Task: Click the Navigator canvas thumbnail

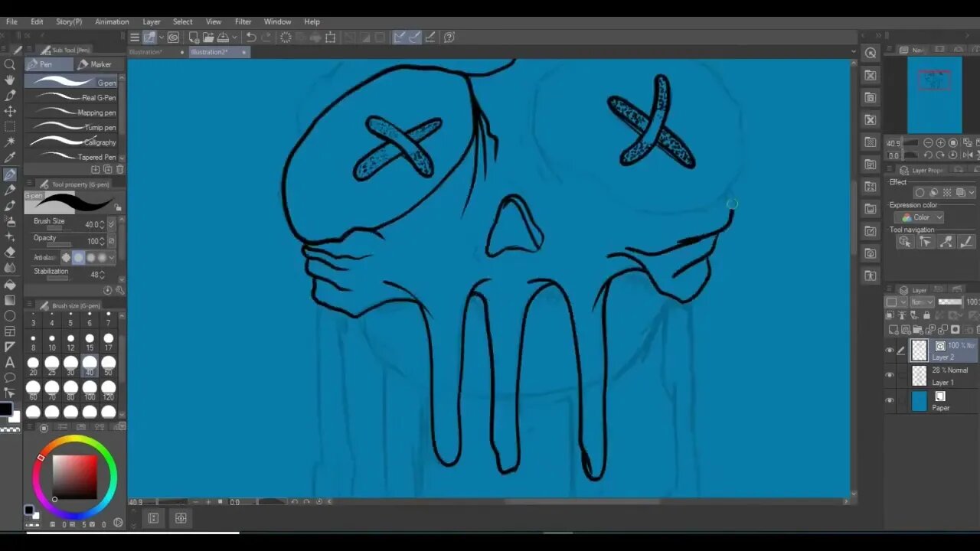Action: click(934, 94)
